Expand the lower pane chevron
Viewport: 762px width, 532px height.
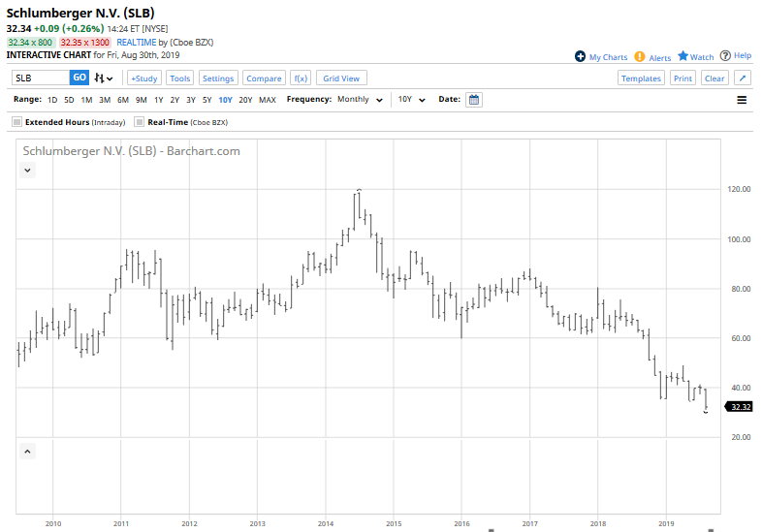coord(28,452)
